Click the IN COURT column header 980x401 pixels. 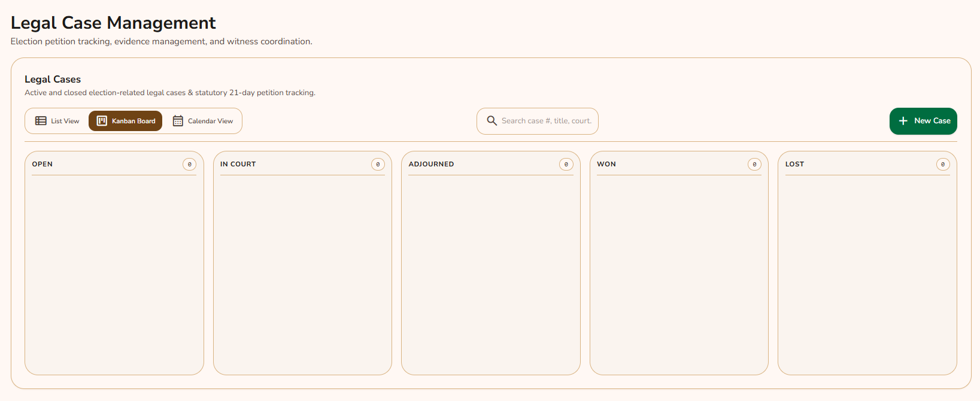pos(238,164)
